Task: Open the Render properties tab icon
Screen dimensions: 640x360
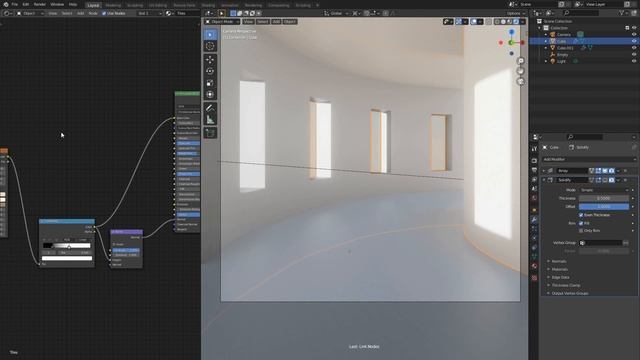Action: point(534,160)
